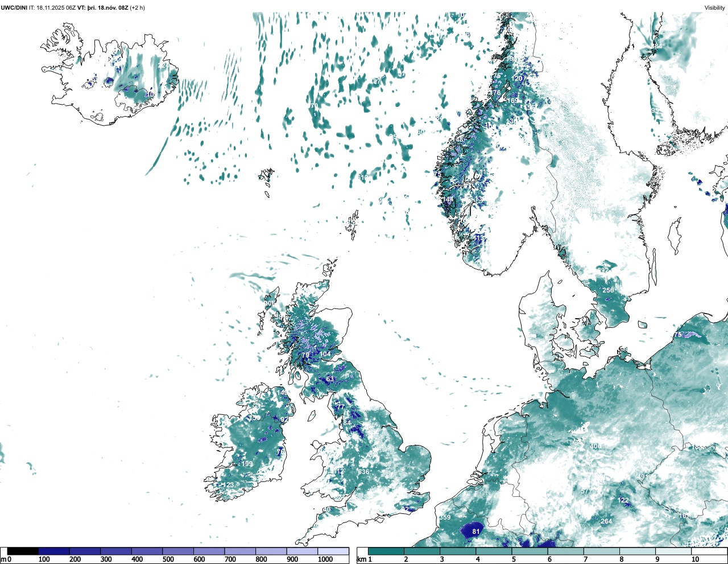The width and height of the screenshot is (728, 564).
Task: Click the '199' value in Ireland
Action: 247,464
